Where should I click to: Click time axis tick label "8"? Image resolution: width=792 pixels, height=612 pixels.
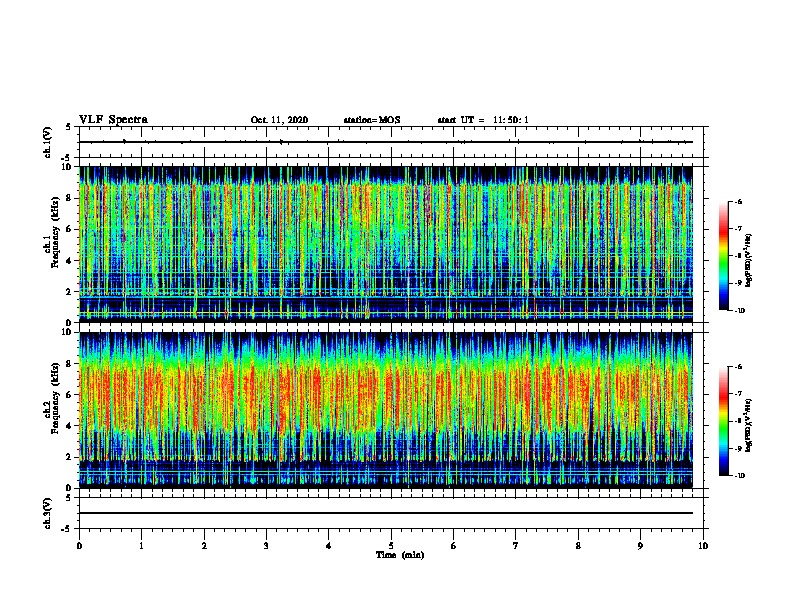578,546
